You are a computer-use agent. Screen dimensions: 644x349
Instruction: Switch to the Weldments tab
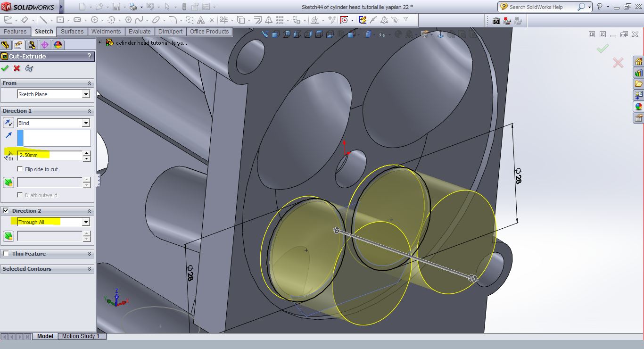pyautogui.click(x=106, y=32)
